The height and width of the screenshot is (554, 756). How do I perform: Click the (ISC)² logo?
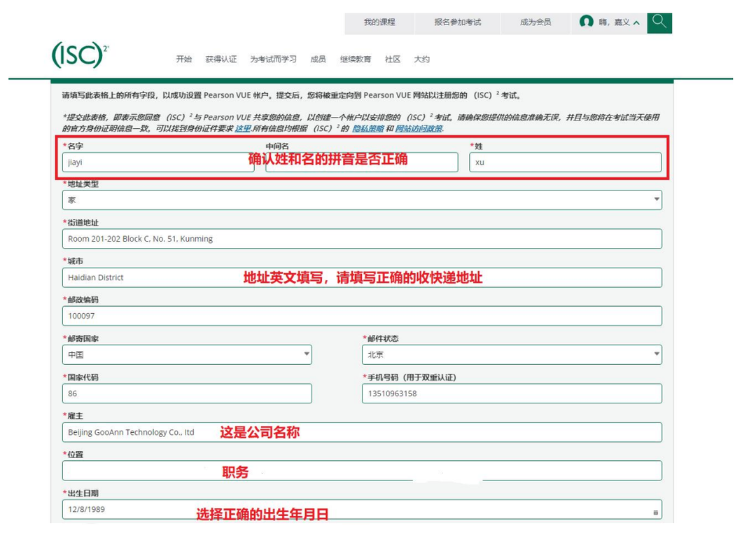coord(80,55)
